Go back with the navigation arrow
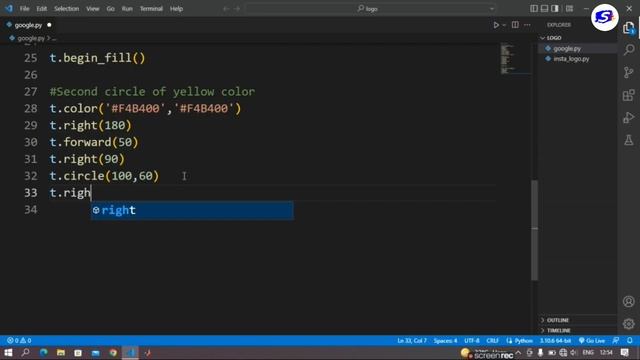Image resolution: width=640 pixels, height=360 pixels. click(226, 9)
